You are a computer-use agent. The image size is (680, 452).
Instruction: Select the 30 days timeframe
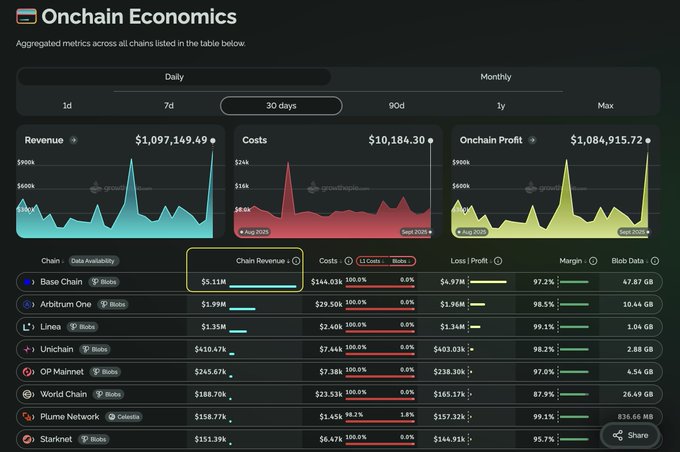pyautogui.click(x=281, y=105)
